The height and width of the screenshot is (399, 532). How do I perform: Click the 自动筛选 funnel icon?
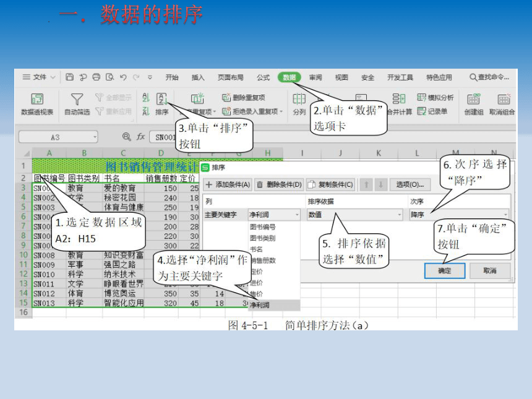[77, 99]
